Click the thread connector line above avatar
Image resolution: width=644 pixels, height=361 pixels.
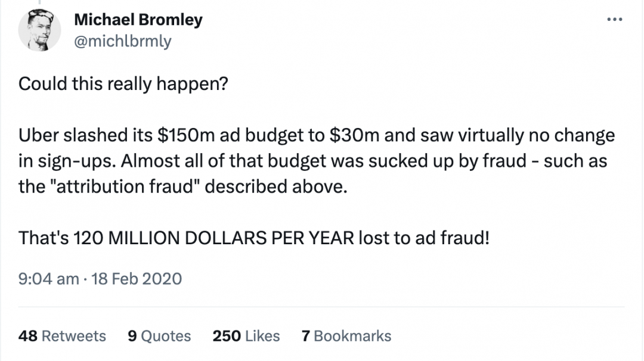(x=39, y=2)
